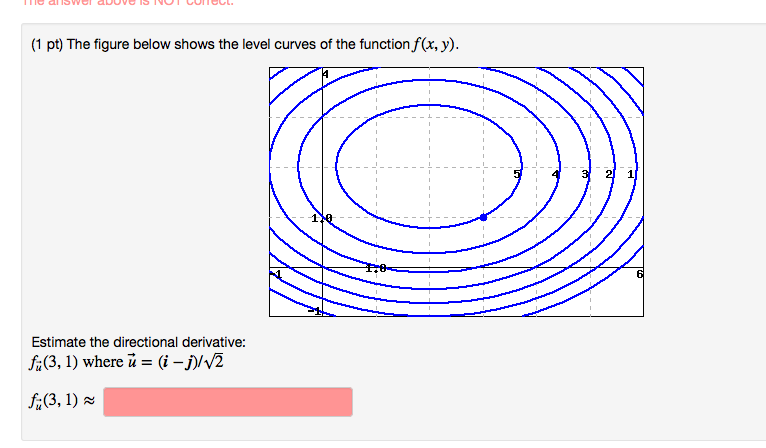Click the level curve label 2
Viewport: 766px width, 448px height.
click(x=609, y=174)
